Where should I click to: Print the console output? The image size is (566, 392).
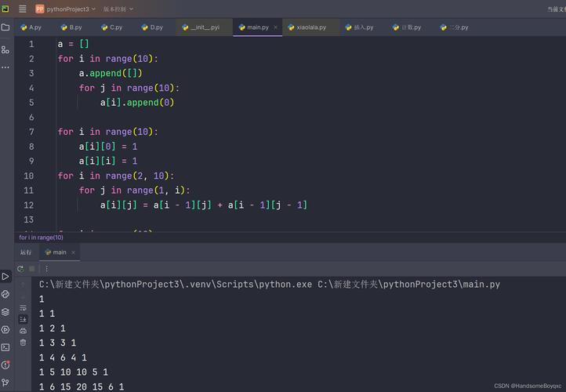tap(23, 331)
